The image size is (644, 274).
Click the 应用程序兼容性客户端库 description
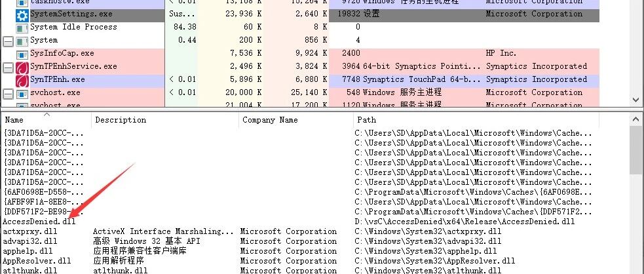coord(140,252)
